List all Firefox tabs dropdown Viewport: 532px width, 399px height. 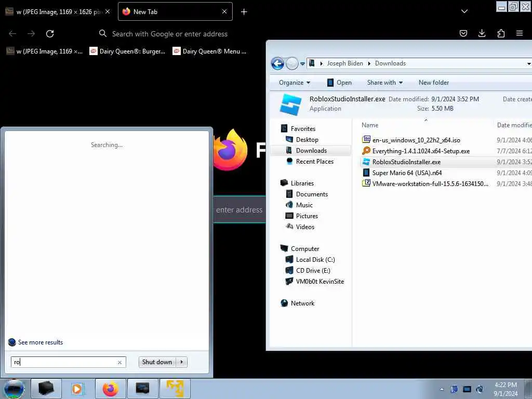coord(464,11)
